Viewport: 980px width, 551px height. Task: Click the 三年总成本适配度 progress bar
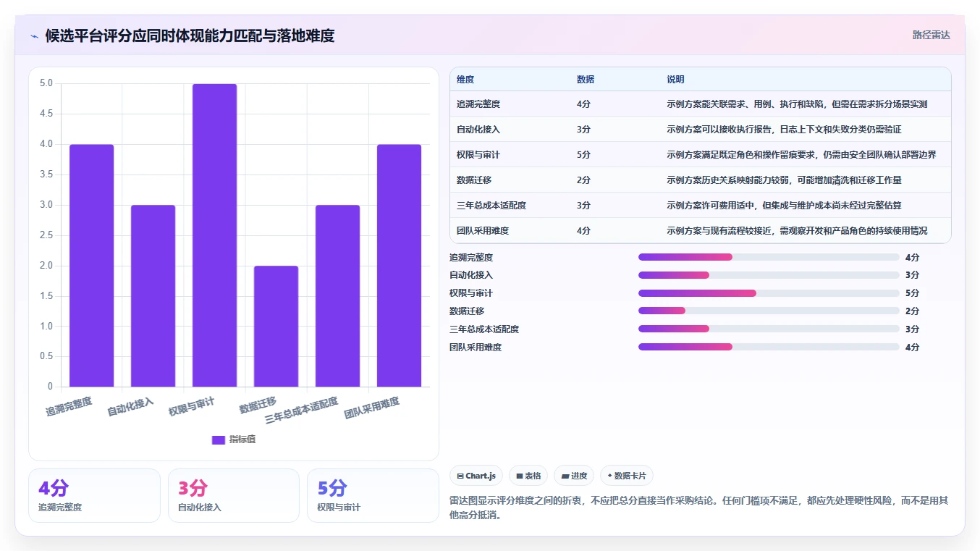click(x=769, y=329)
